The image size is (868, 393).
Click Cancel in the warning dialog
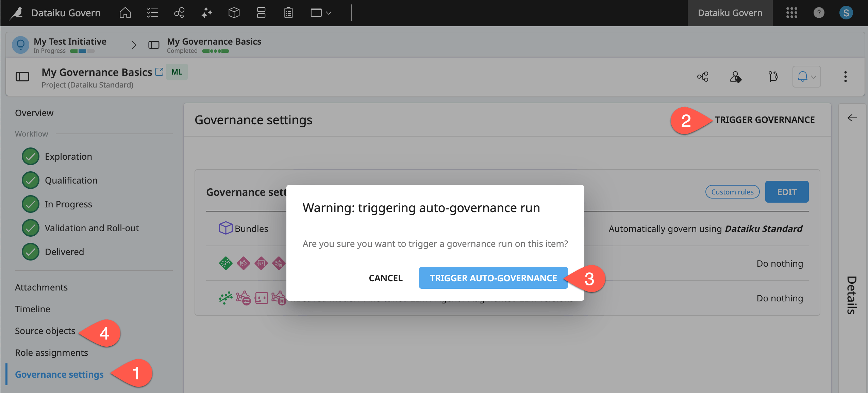click(386, 278)
